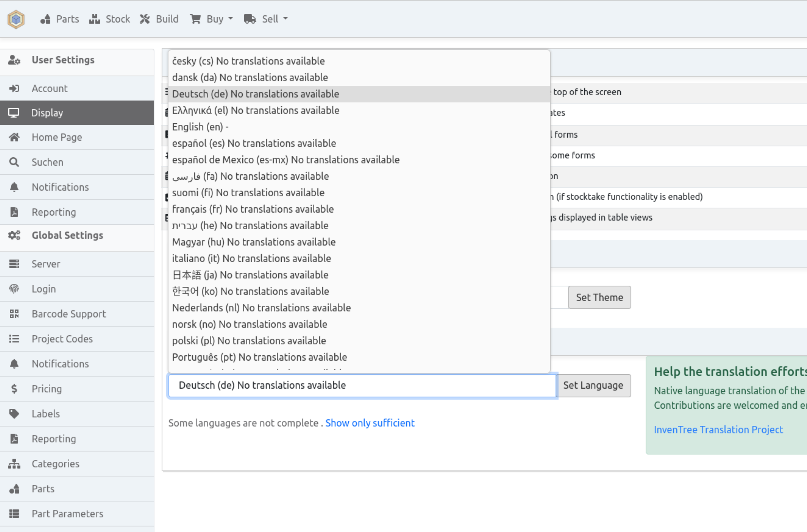Screen dimensions: 807x532
Task: Select the Suchen magnifier icon
Action: (14, 162)
